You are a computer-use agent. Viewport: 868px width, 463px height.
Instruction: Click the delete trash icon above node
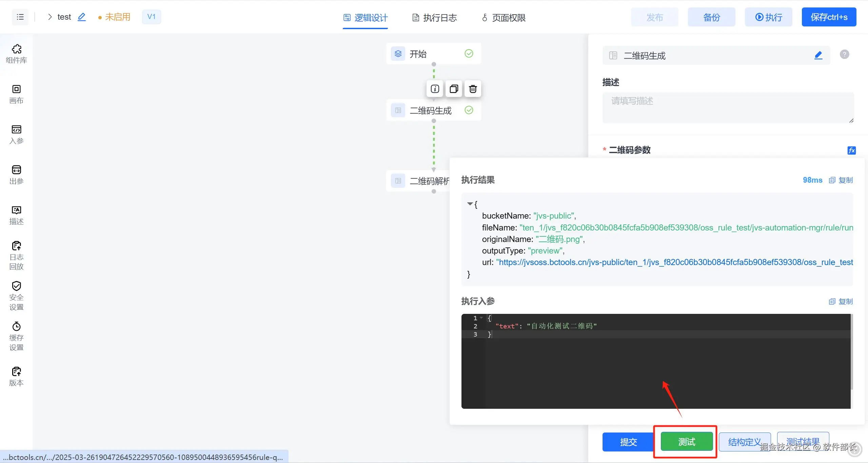(473, 89)
